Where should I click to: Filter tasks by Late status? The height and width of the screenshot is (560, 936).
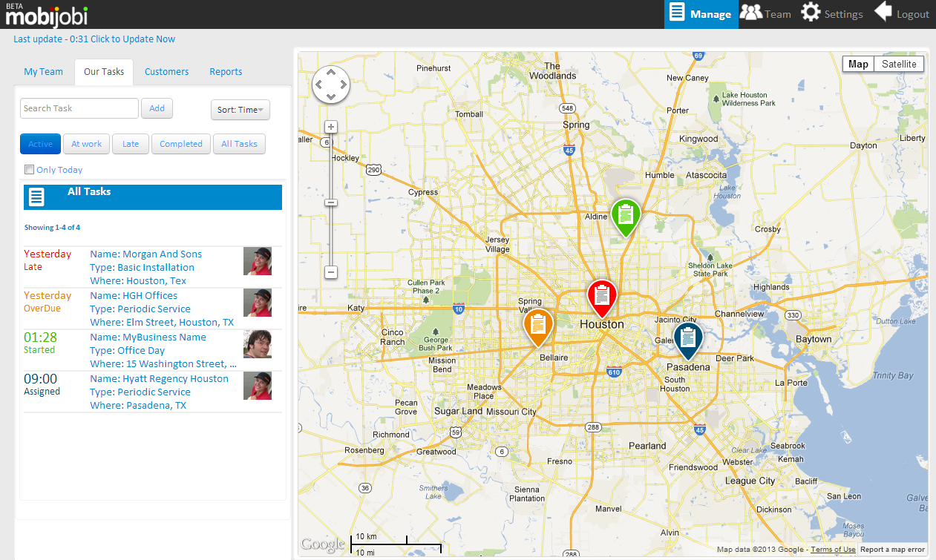point(131,144)
